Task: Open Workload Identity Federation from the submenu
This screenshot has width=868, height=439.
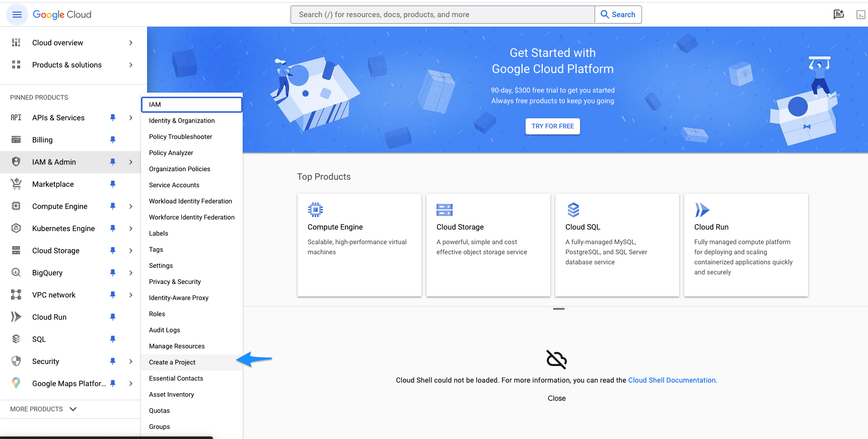Action: tap(191, 201)
